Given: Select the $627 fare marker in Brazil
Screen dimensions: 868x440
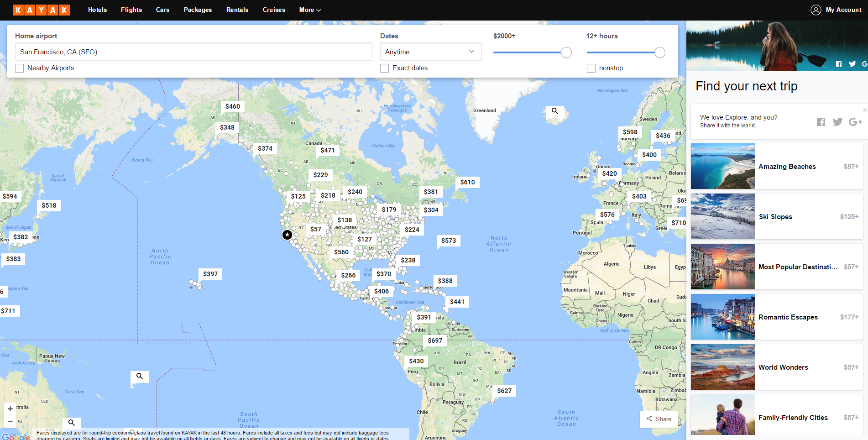Looking at the screenshot, I should 504,391.
